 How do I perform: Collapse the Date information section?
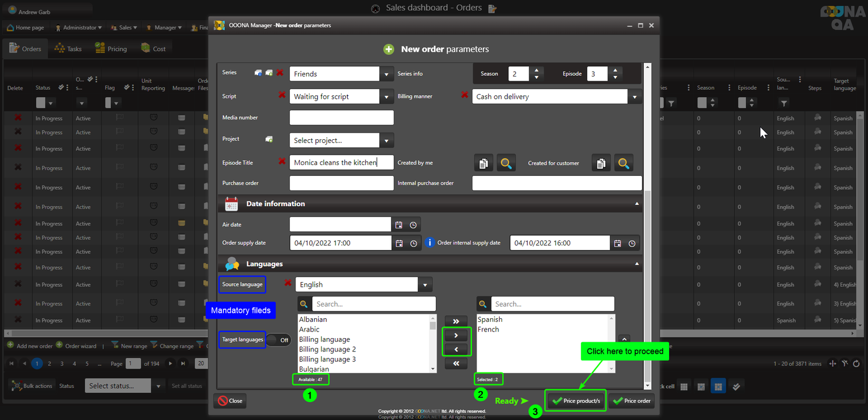[x=637, y=204]
